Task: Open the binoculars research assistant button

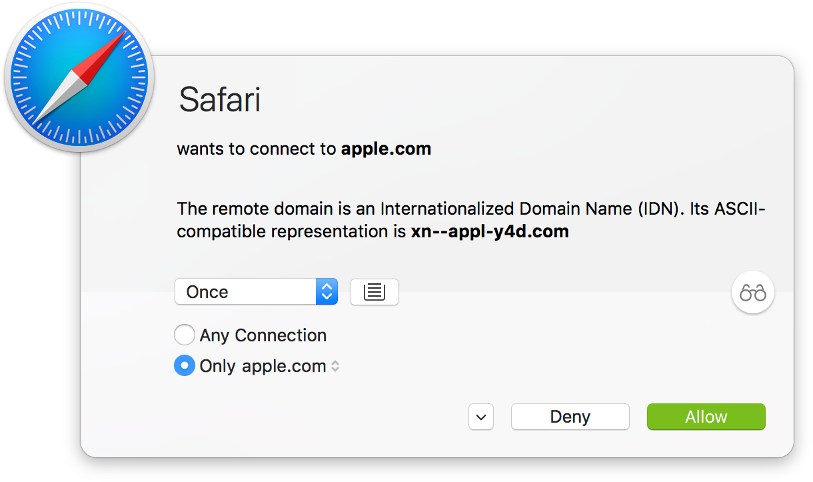Action: 753,292
